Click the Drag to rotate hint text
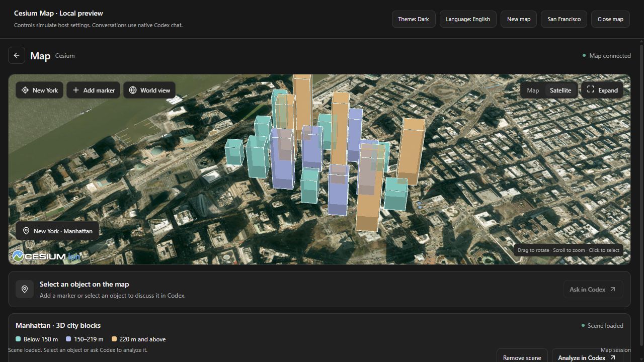Image resolution: width=644 pixels, height=362 pixels. point(569,250)
